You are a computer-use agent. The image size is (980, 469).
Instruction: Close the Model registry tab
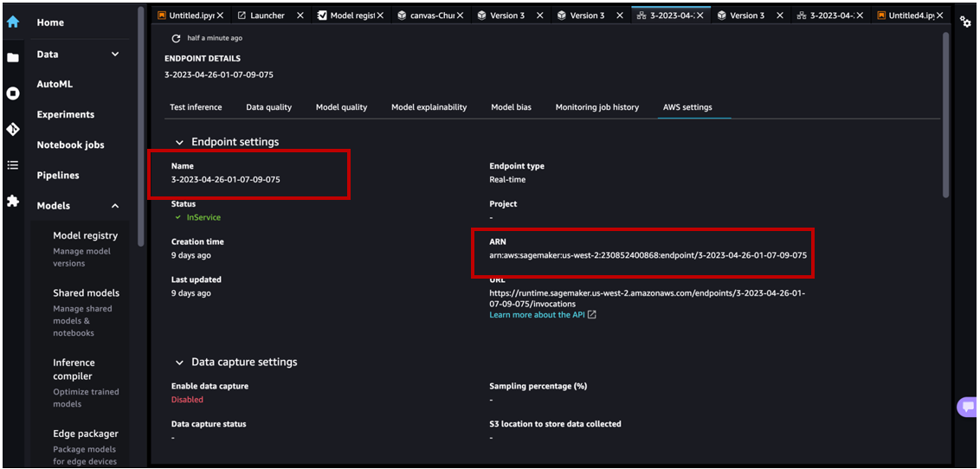point(380,16)
